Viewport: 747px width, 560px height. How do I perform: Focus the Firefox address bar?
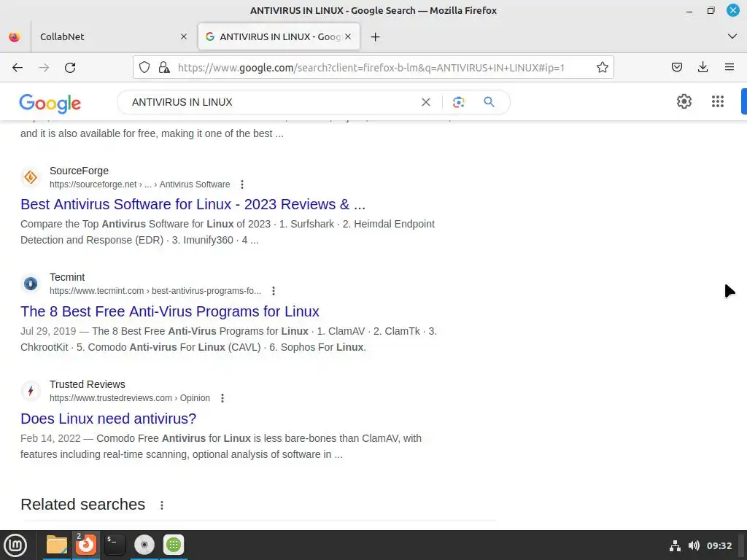[x=371, y=67]
